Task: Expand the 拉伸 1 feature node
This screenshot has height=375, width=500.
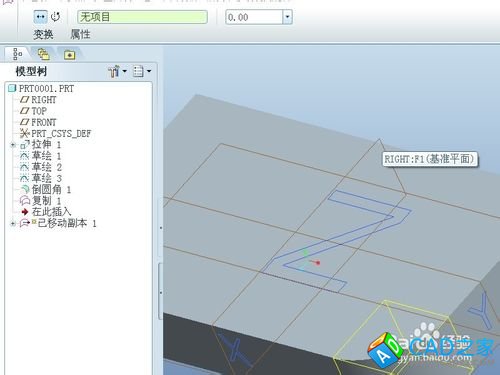Action: point(13,145)
